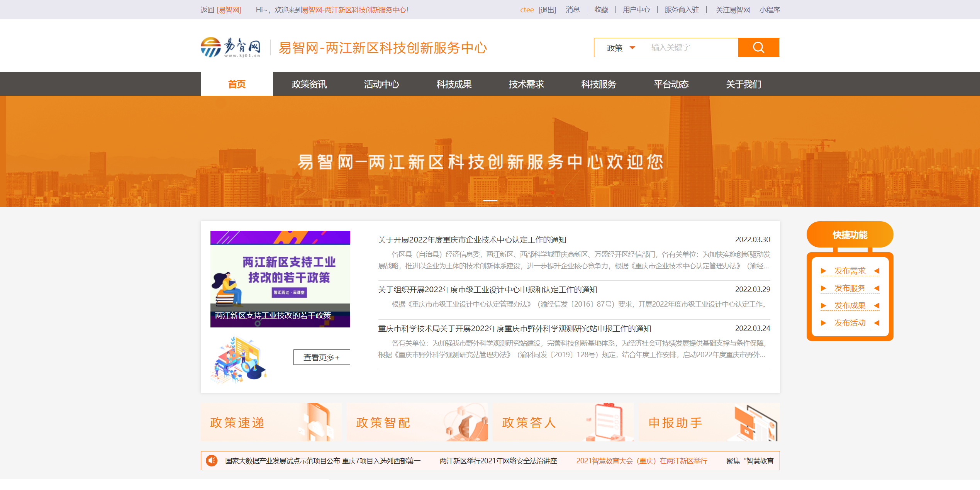Click the 返回 [易智网] link

pyautogui.click(x=220, y=10)
